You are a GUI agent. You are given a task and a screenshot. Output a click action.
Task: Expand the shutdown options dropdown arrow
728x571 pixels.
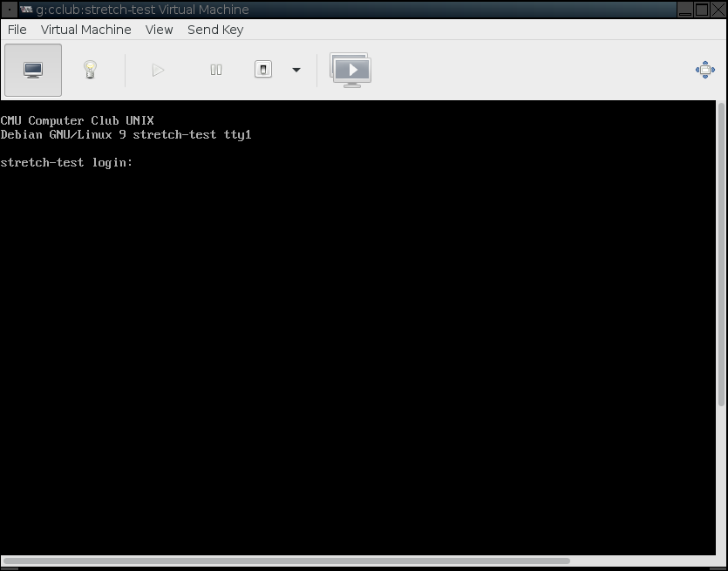296,70
